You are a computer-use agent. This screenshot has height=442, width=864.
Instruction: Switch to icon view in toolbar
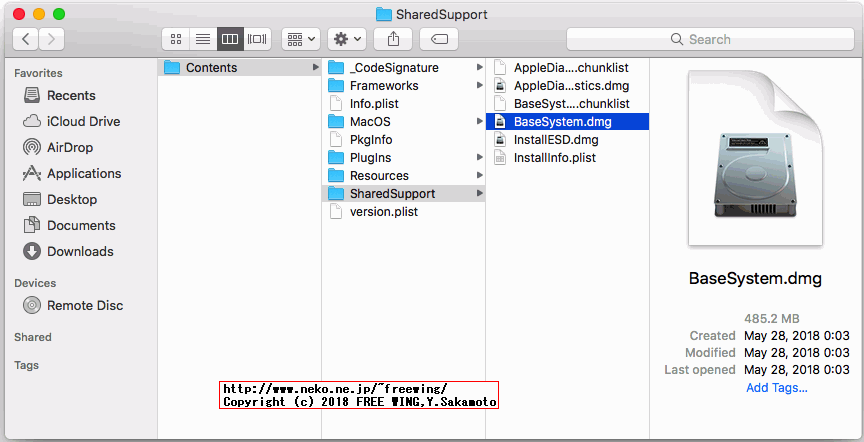(x=176, y=39)
